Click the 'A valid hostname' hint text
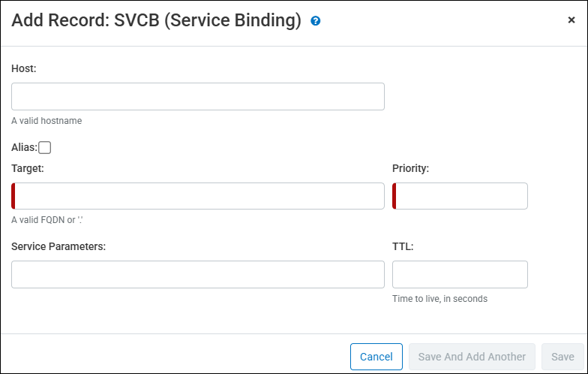Image resolution: width=588 pixels, height=374 pixels. (x=46, y=121)
